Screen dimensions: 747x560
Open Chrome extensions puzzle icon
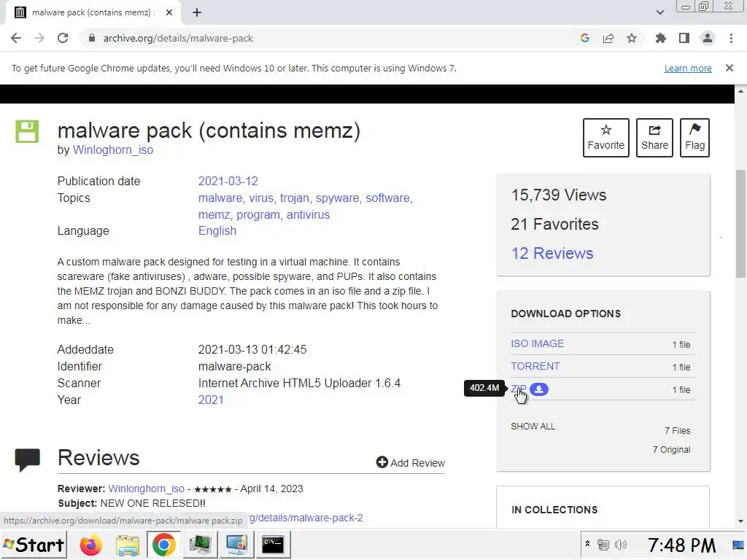tap(660, 38)
